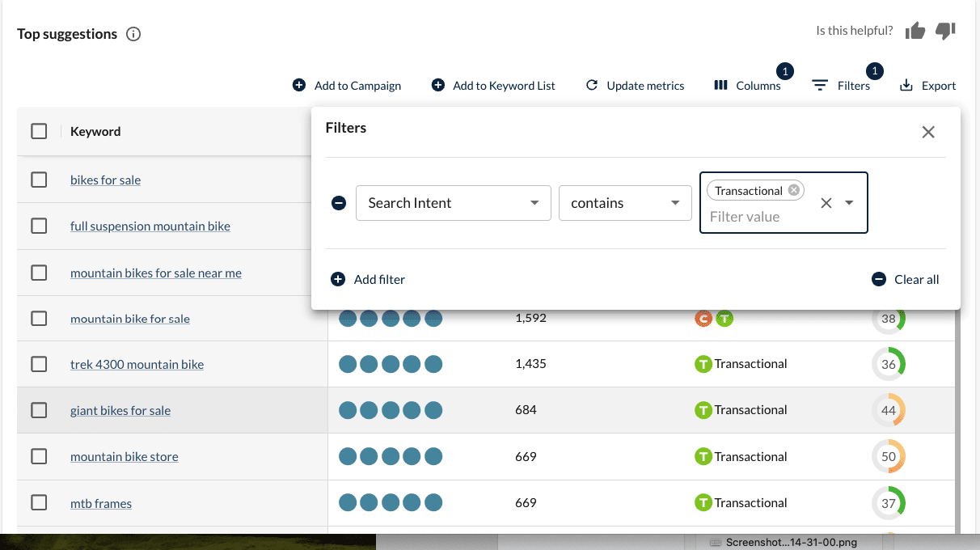
Task: Open the contains condition dropdown
Action: [625, 203]
